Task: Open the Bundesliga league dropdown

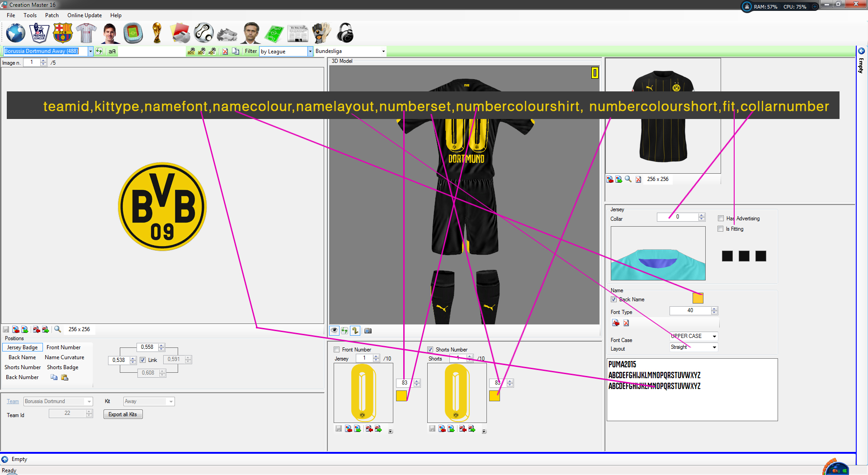Action: point(383,51)
